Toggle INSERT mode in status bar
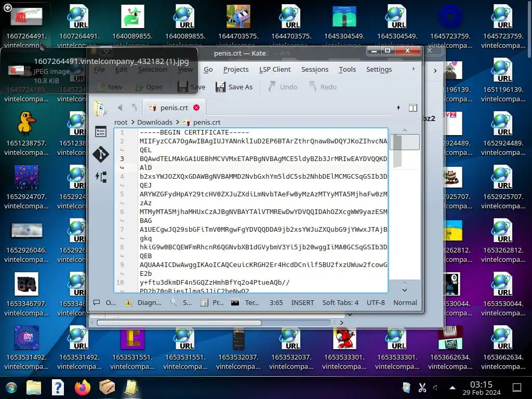This screenshot has width=532, height=399. coord(303,303)
